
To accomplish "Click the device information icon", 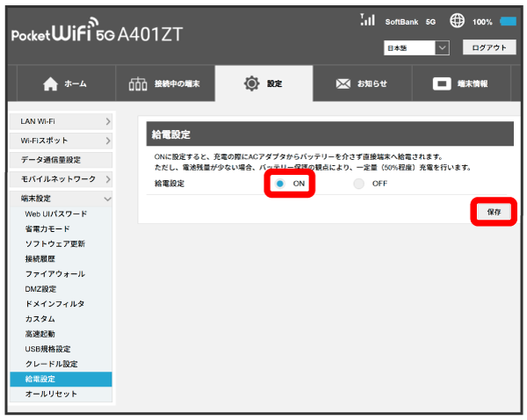I will 442,84.
